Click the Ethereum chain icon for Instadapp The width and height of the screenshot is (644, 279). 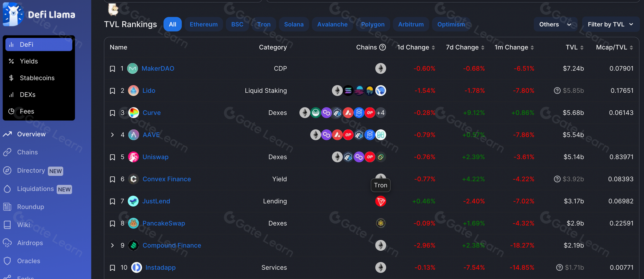381,267
